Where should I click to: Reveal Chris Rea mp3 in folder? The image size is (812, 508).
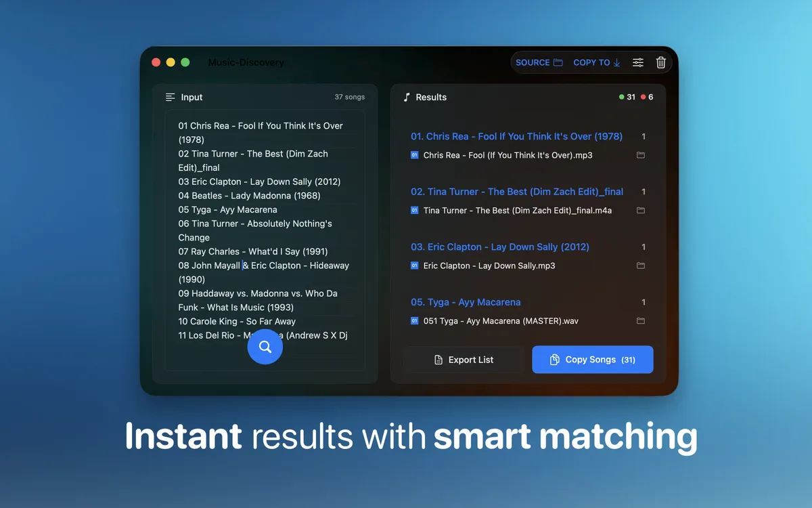point(641,155)
